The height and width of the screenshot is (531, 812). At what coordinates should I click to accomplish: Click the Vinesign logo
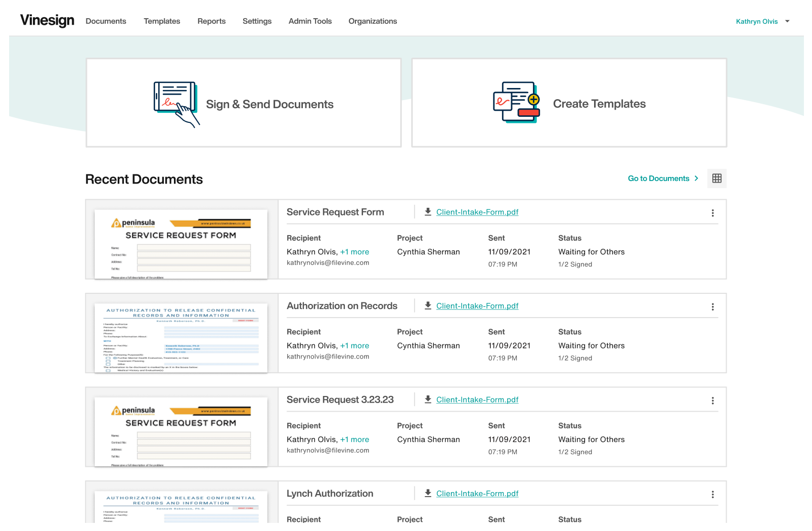[x=47, y=20]
